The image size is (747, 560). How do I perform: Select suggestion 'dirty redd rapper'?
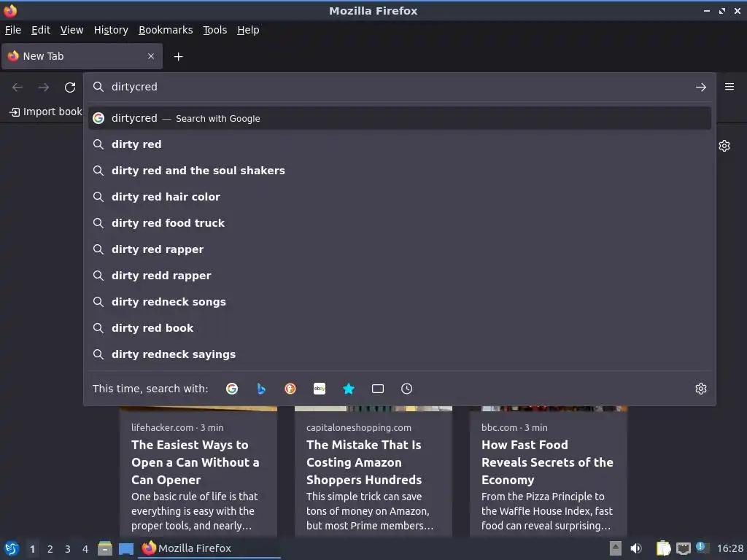tap(400, 275)
